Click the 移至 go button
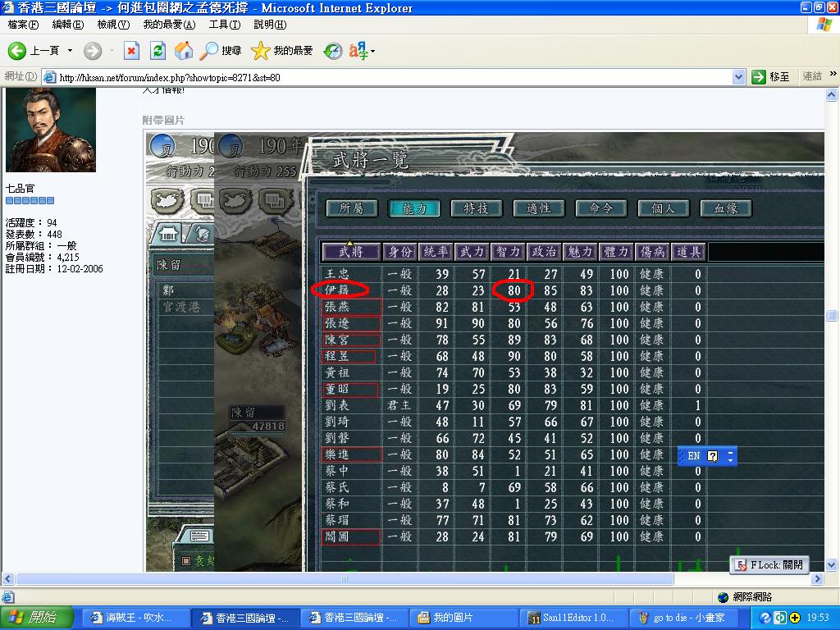Image resolution: width=840 pixels, height=630 pixels. click(x=770, y=77)
